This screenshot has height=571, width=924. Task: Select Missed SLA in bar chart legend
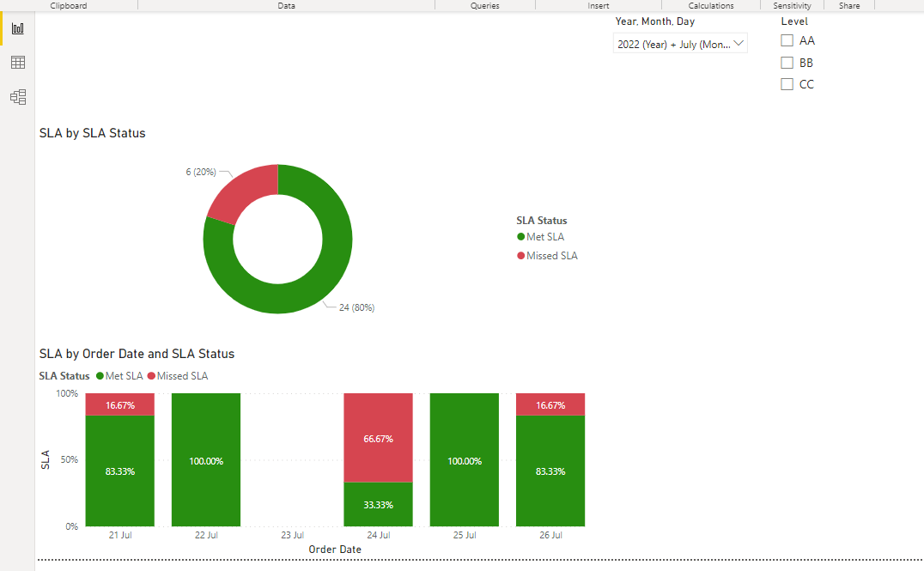point(178,376)
